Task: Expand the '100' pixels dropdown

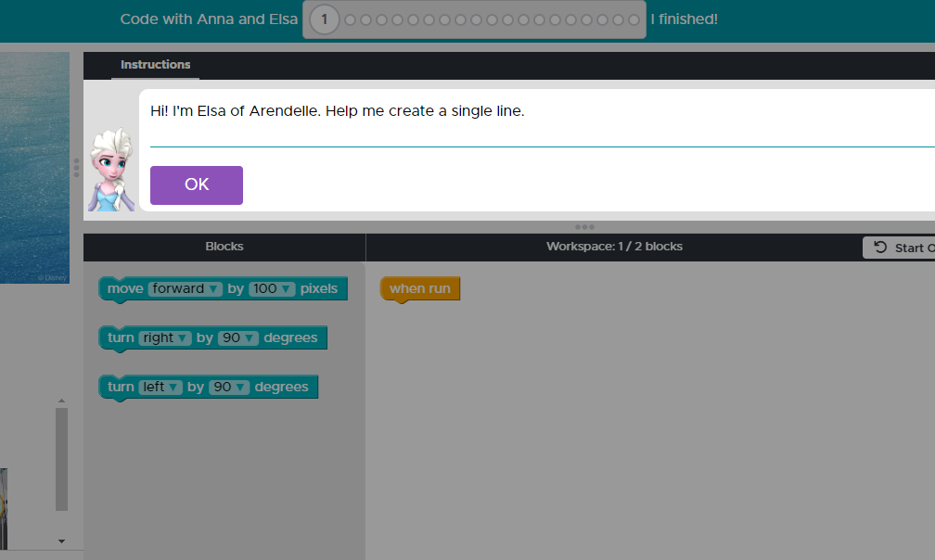Action: (272, 288)
